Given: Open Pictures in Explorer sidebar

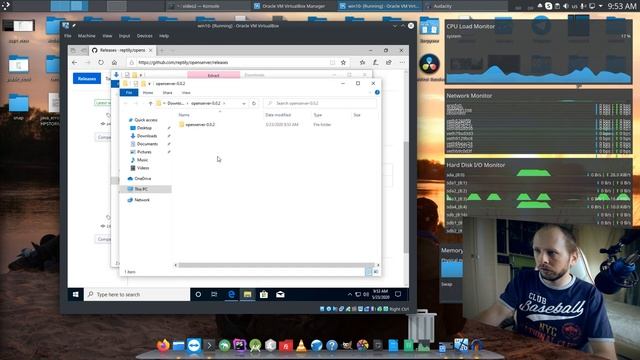Looking at the screenshot, I should (141, 152).
